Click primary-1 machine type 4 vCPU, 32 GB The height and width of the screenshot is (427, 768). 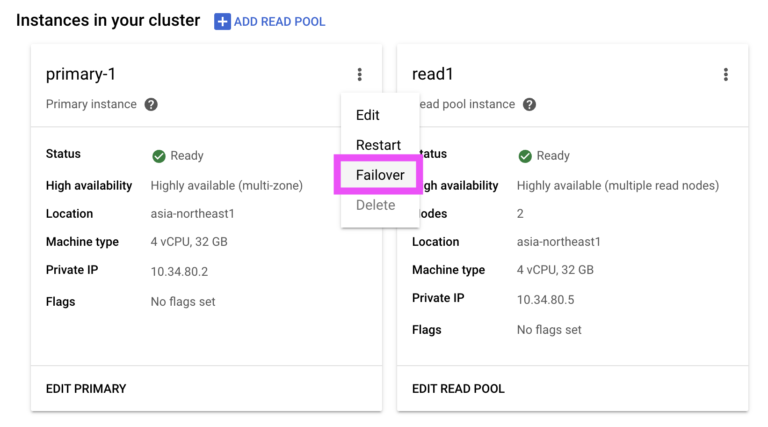tap(189, 242)
